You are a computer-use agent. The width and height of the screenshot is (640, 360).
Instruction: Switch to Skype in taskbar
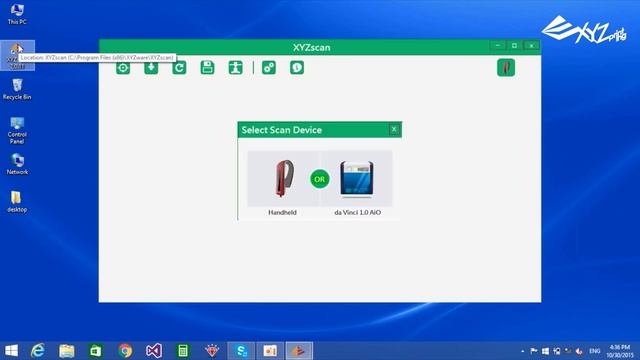point(241,351)
